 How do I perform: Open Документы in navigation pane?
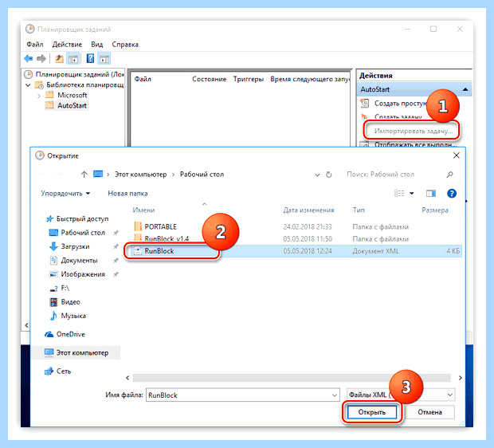(79, 261)
